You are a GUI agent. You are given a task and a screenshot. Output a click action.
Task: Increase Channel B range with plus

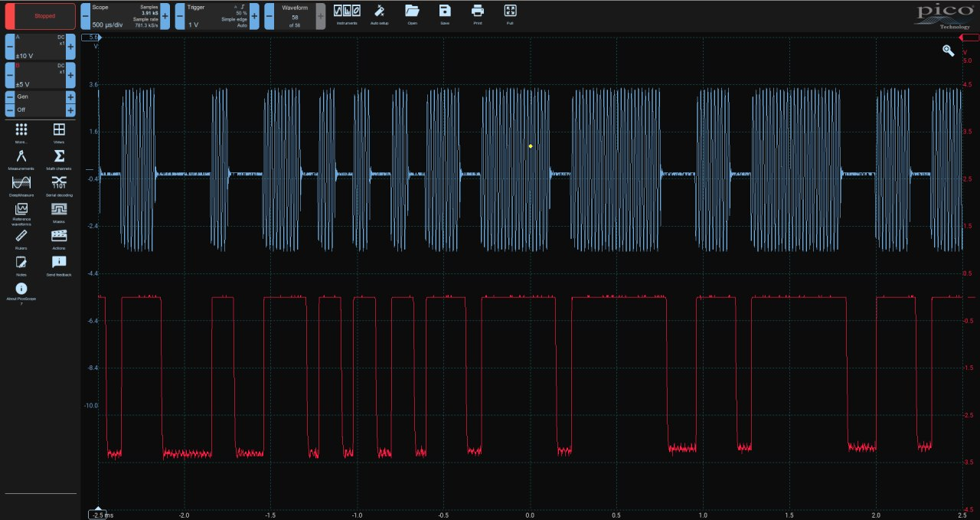(70, 75)
